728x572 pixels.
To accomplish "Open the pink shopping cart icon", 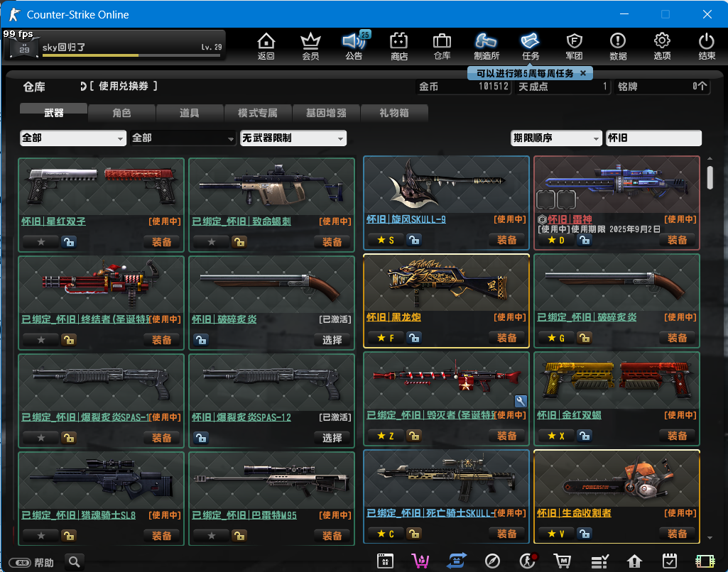I will (x=420, y=561).
